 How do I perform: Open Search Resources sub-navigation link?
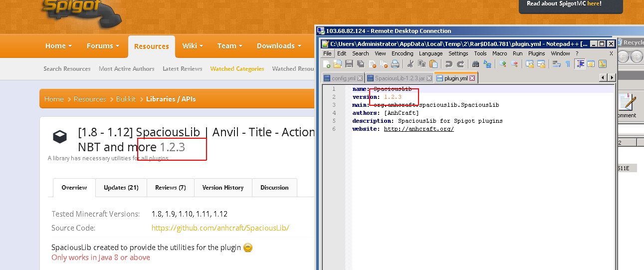click(x=67, y=69)
